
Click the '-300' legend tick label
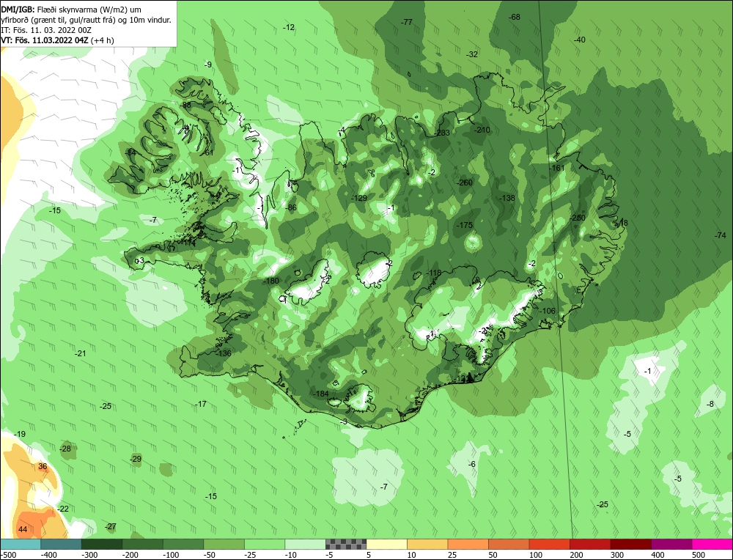[x=89, y=555]
